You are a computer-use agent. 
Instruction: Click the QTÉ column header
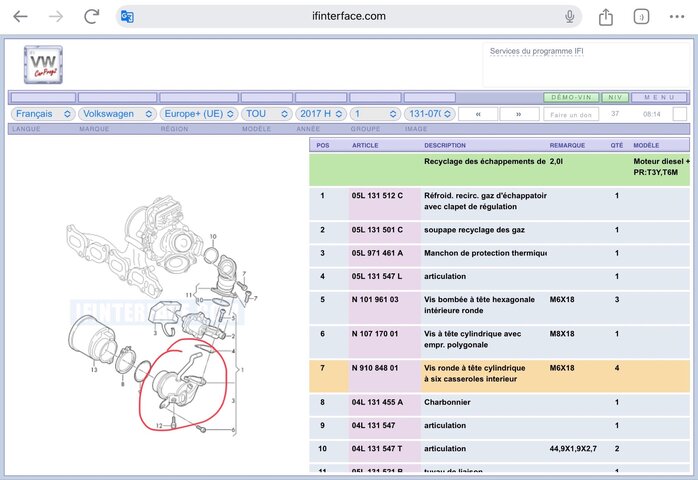pyautogui.click(x=617, y=145)
